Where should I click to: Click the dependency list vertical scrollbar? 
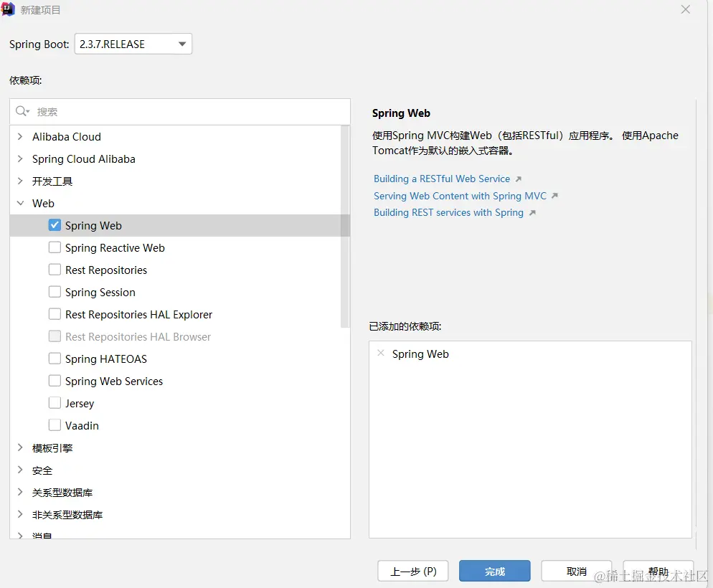(x=345, y=227)
